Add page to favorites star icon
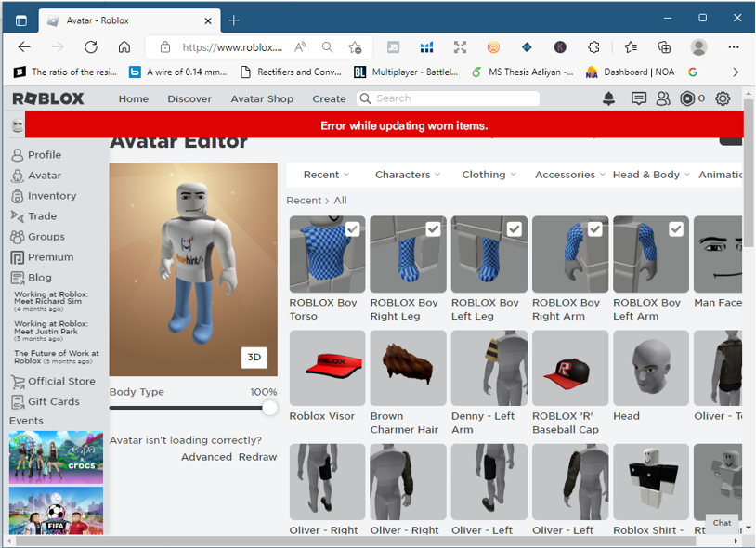This screenshot has height=548, width=756. pos(355,47)
